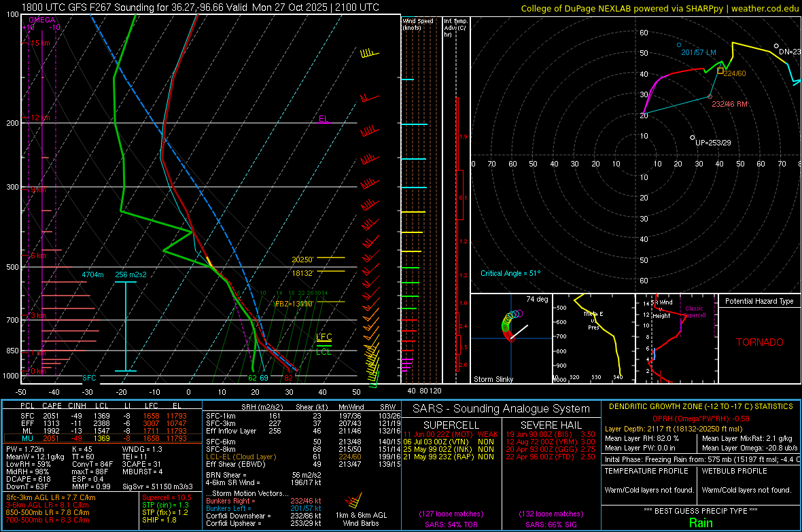This screenshot has width=802, height=532.
Task: Click the Dendritic Growth Zone statistics header
Action: 701,407
